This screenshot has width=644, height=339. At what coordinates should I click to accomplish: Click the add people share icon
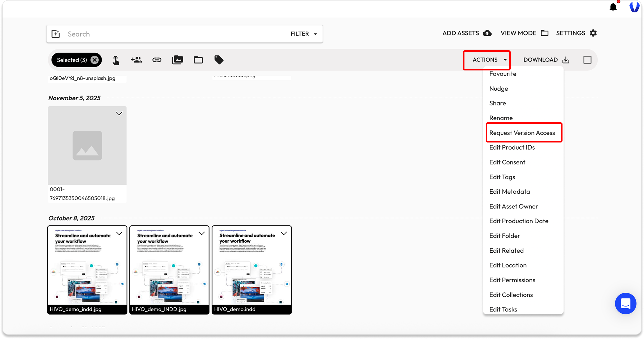point(136,60)
